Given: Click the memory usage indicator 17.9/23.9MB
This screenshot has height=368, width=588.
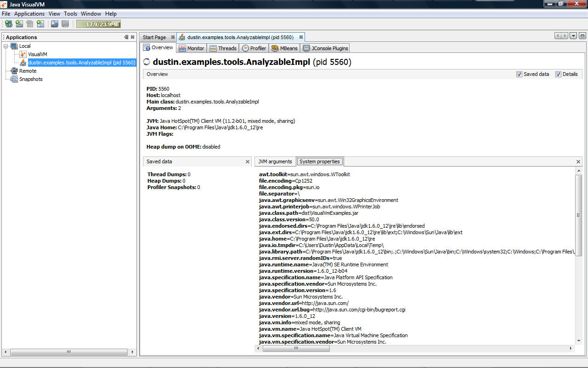Looking at the screenshot, I should click(x=98, y=24).
